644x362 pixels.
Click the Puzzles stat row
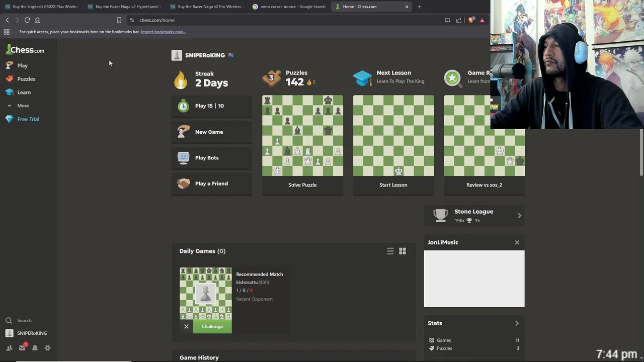[x=474, y=348]
